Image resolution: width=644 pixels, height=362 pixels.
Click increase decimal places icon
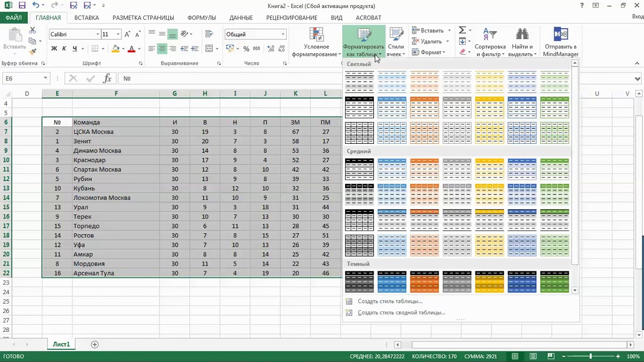coord(271,49)
